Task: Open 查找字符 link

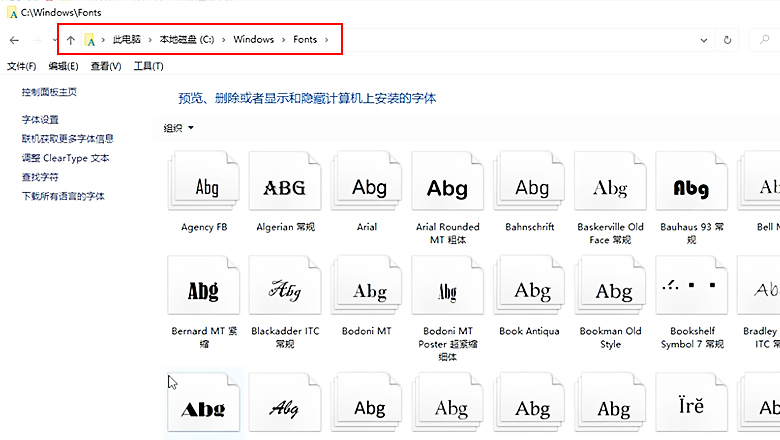Action: pos(40,177)
